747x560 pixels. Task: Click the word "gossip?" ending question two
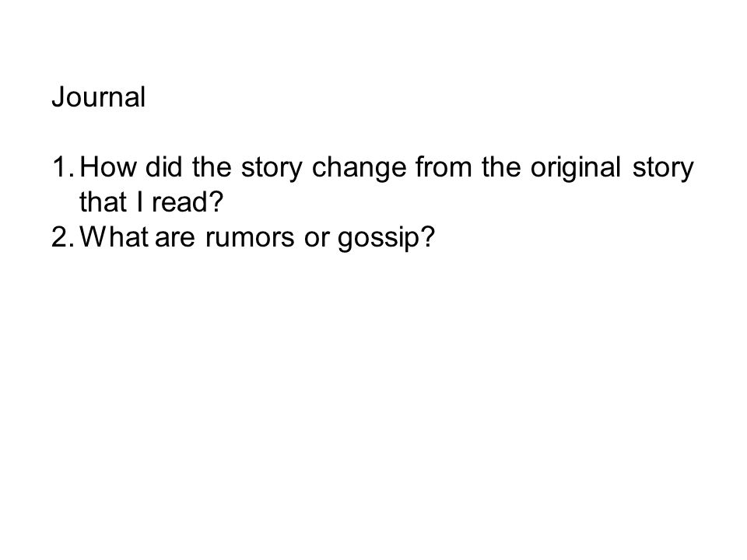[387, 240]
